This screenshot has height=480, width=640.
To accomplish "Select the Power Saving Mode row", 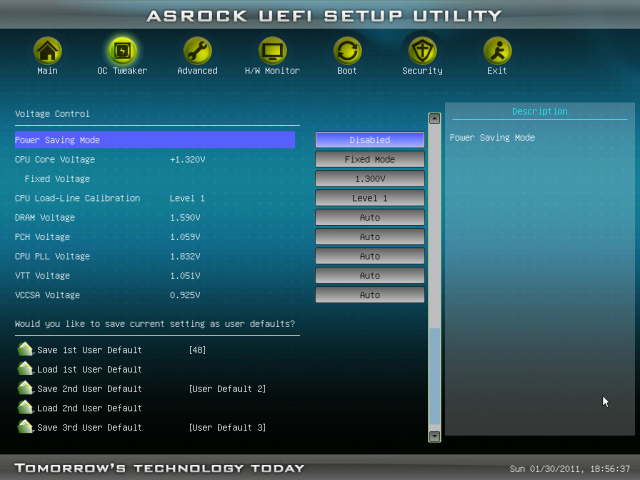I will point(155,140).
